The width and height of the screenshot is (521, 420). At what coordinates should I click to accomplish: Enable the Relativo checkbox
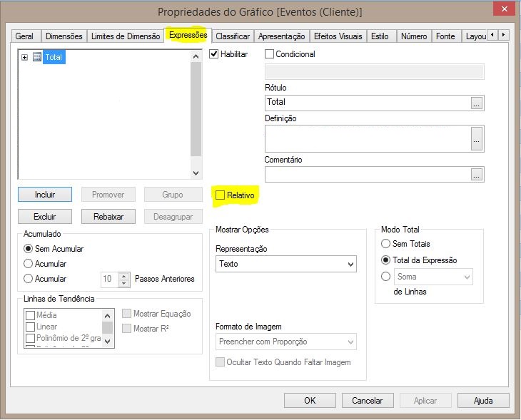click(x=221, y=195)
